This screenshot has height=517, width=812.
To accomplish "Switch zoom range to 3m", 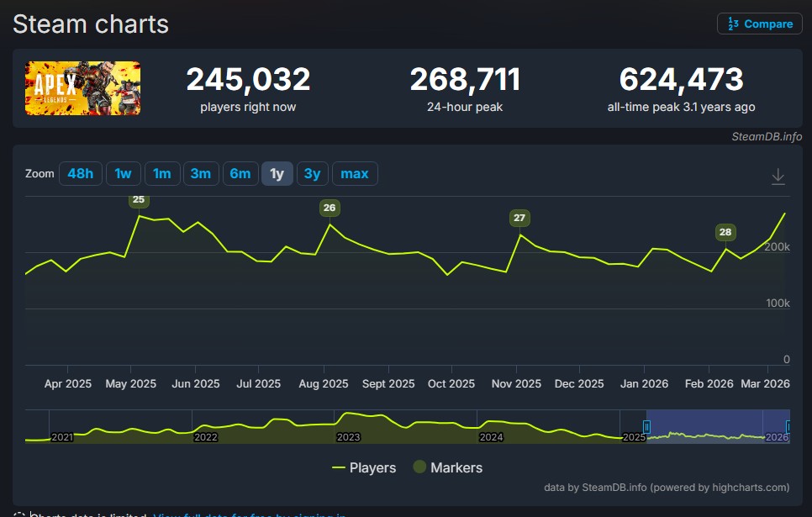I will 201,174.
